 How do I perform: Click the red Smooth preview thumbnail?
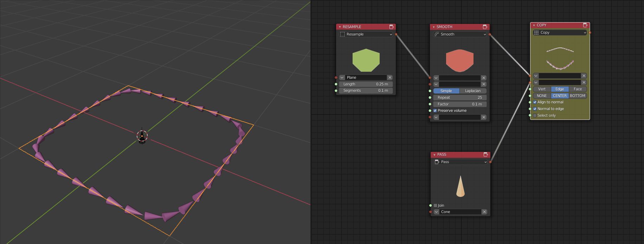(x=460, y=60)
